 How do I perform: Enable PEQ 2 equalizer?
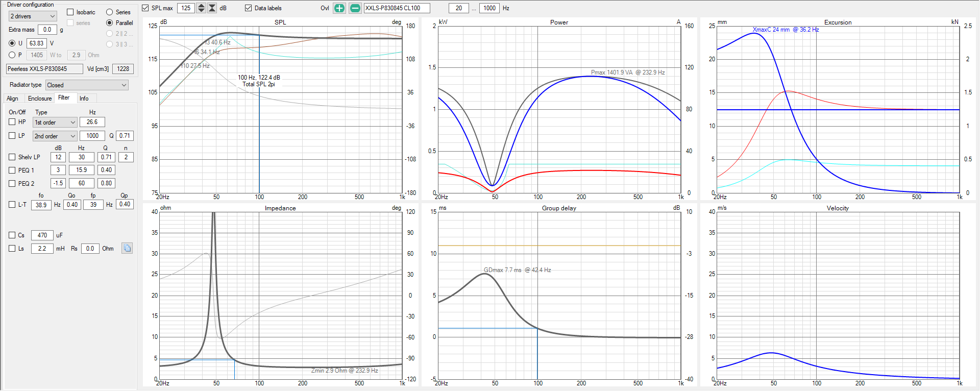12,184
